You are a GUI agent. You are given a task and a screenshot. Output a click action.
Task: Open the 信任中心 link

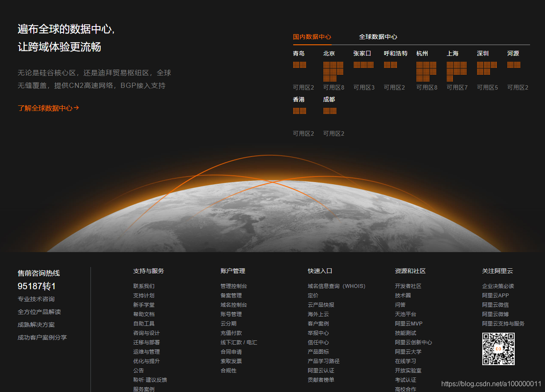coord(318,343)
